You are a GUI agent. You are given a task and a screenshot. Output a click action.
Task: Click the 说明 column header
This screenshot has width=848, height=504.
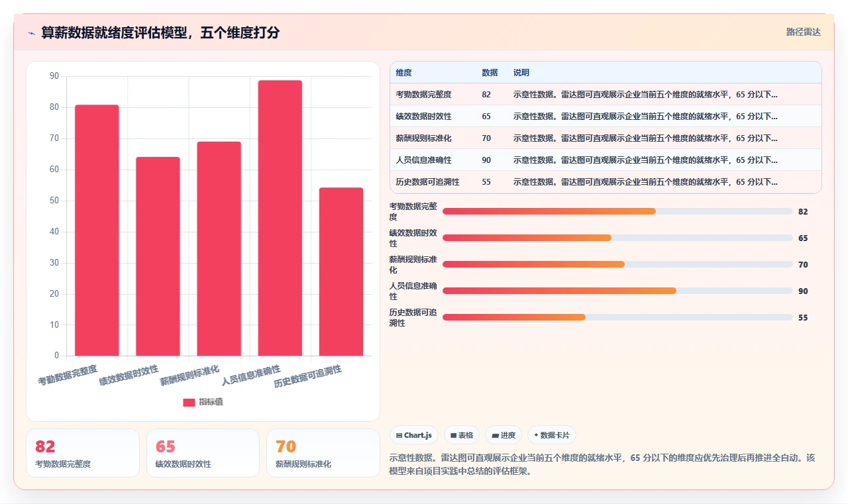pyautogui.click(x=521, y=73)
